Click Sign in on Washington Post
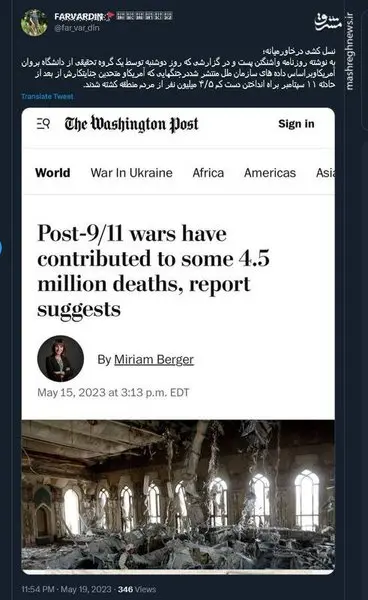368x600 pixels. point(296,124)
